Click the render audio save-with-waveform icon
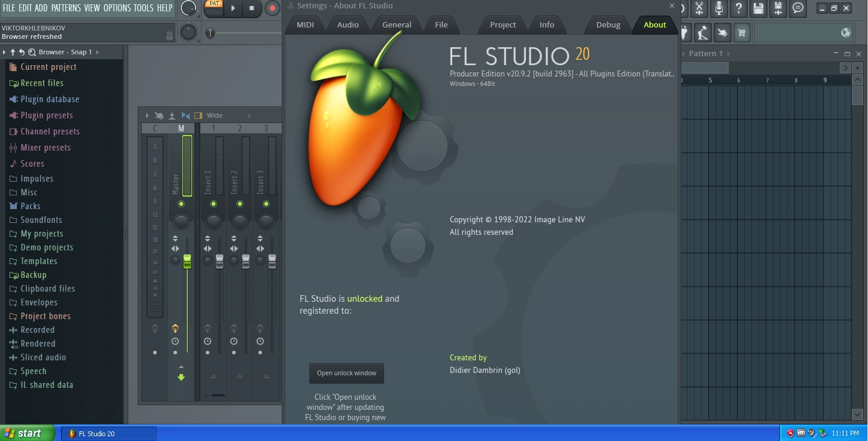The image size is (868, 441). point(778,8)
